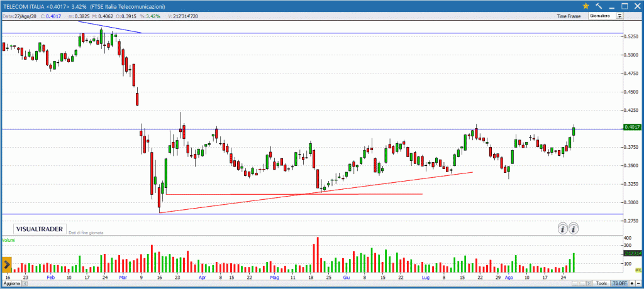Click the 0.3000 price axis label
The width and height of the screenshot is (644, 289).
(x=631, y=203)
